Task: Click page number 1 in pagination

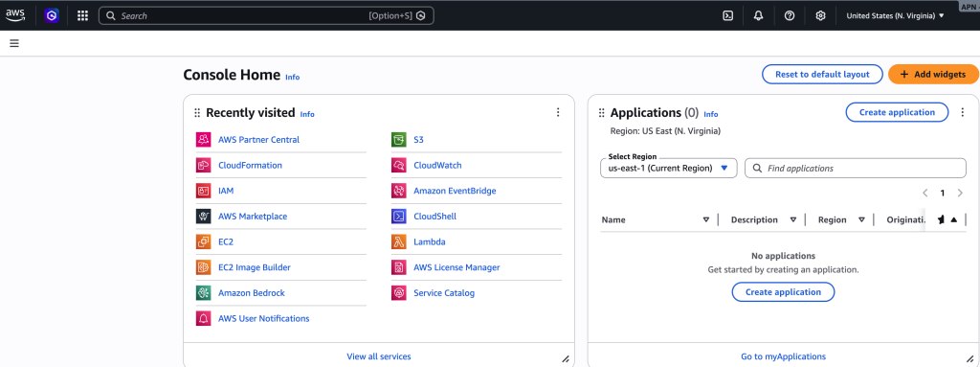Action: (943, 193)
